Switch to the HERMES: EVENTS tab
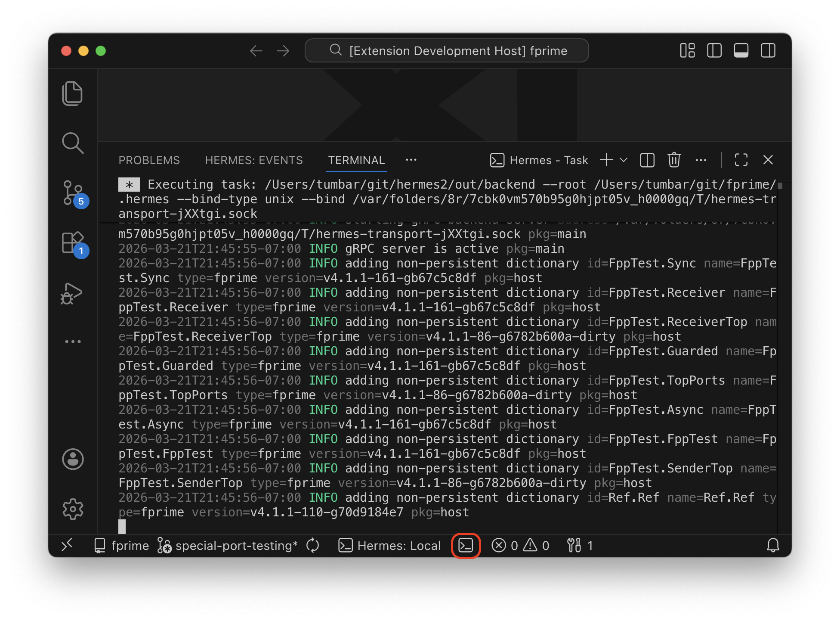The height and width of the screenshot is (621, 840). [x=254, y=160]
